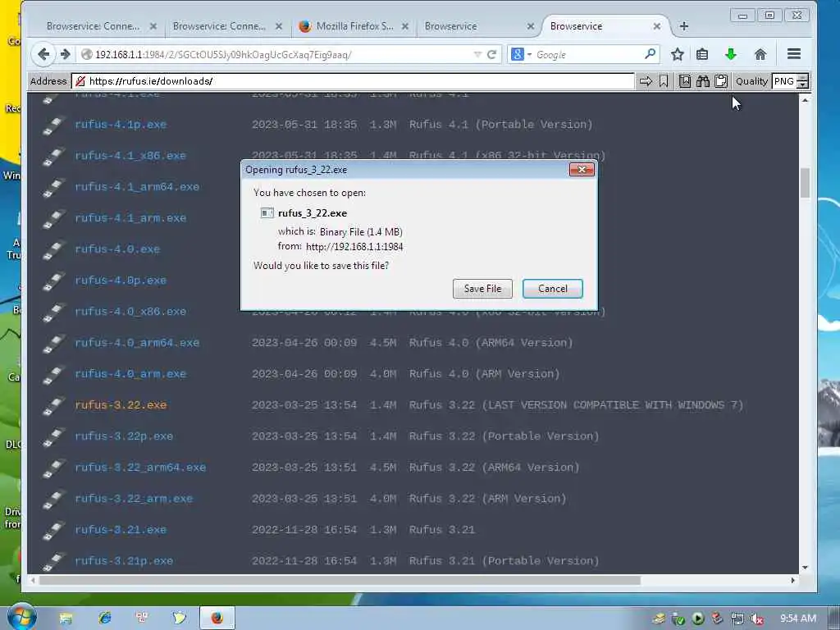
Task: Open the rufus-4.1_arm.exe link
Action: pos(130,218)
